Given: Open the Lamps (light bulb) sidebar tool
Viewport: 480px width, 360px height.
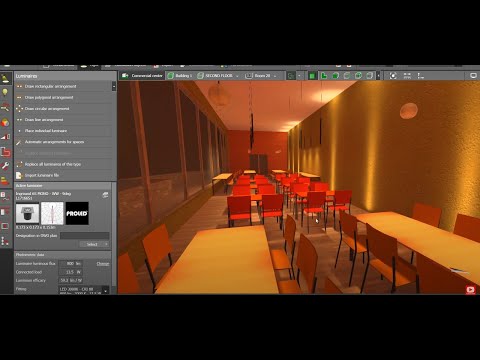Looking at the screenshot, I should (5, 92).
